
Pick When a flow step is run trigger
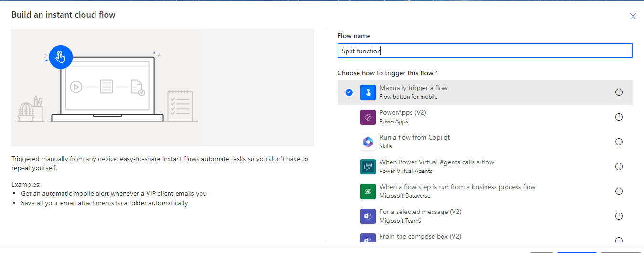coord(457,187)
